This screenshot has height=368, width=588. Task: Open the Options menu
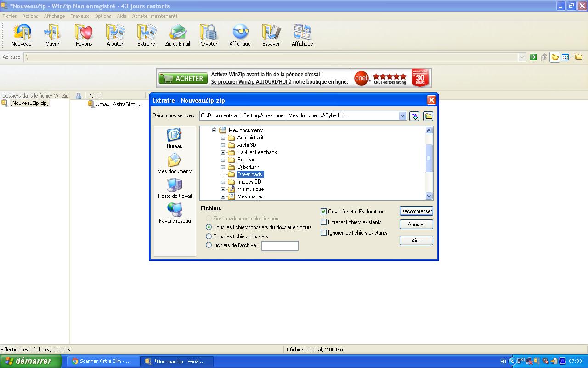click(x=103, y=16)
